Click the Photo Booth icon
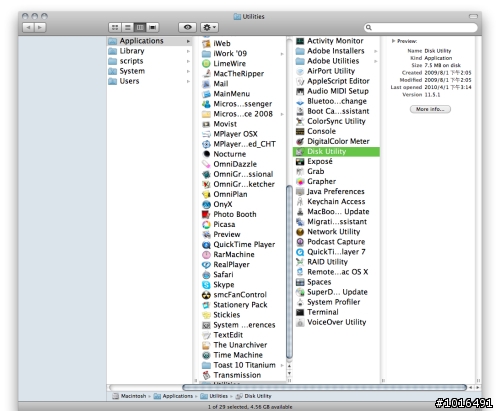500x411 pixels. click(x=206, y=214)
